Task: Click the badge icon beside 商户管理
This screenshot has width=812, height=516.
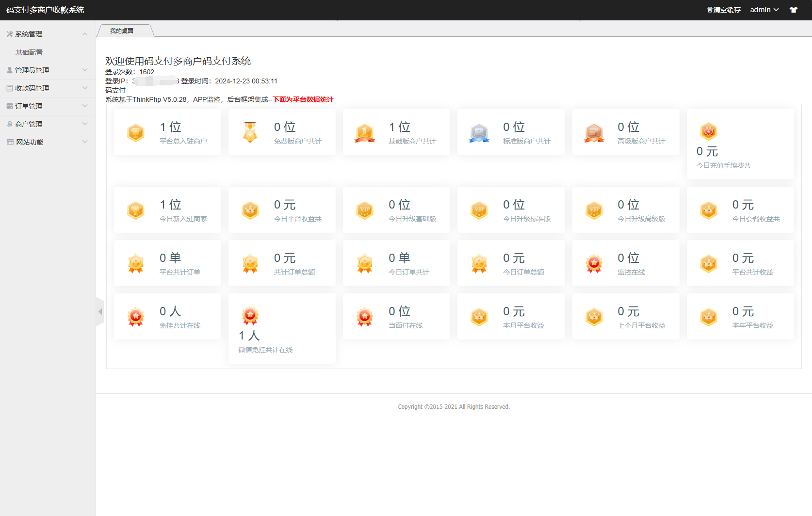Action: point(9,124)
